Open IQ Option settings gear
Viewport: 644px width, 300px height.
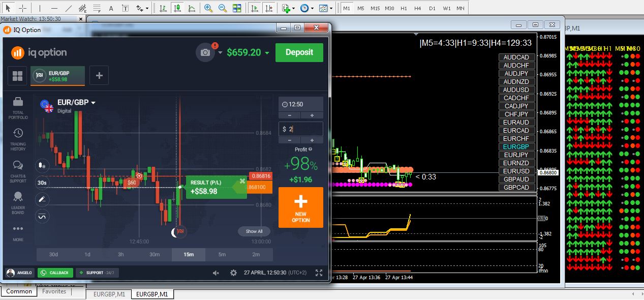click(x=233, y=273)
